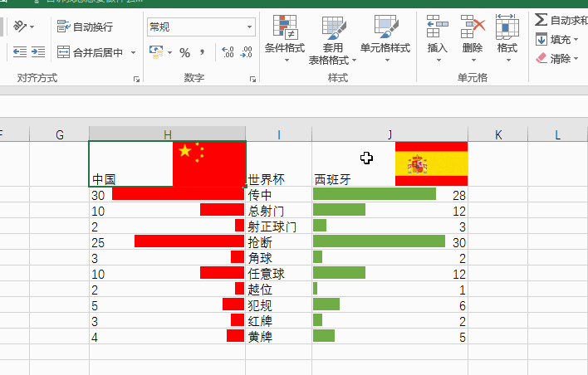Click AutoSum (自动求和) button

[561, 20]
